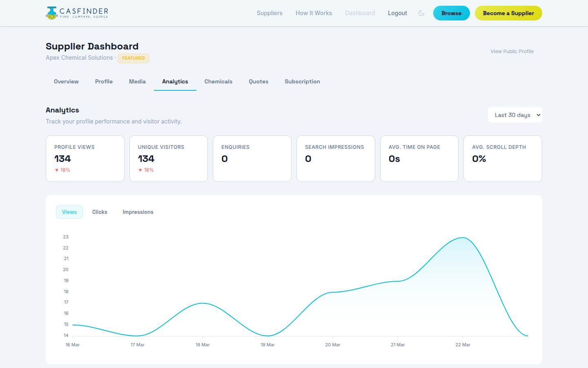View the Subscription tab
Image resolution: width=588 pixels, height=368 pixels.
pyautogui.click(x=302, y=81)
